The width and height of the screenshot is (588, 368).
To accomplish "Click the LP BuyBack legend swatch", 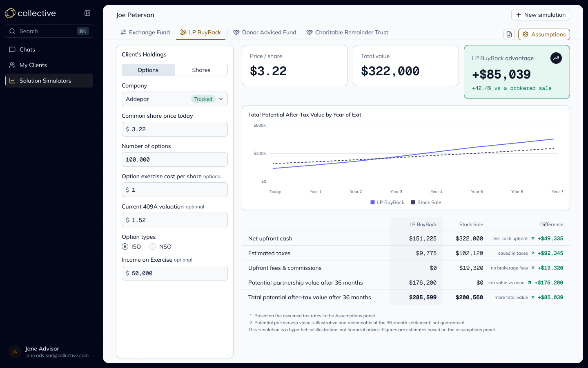I will point(372,202).
